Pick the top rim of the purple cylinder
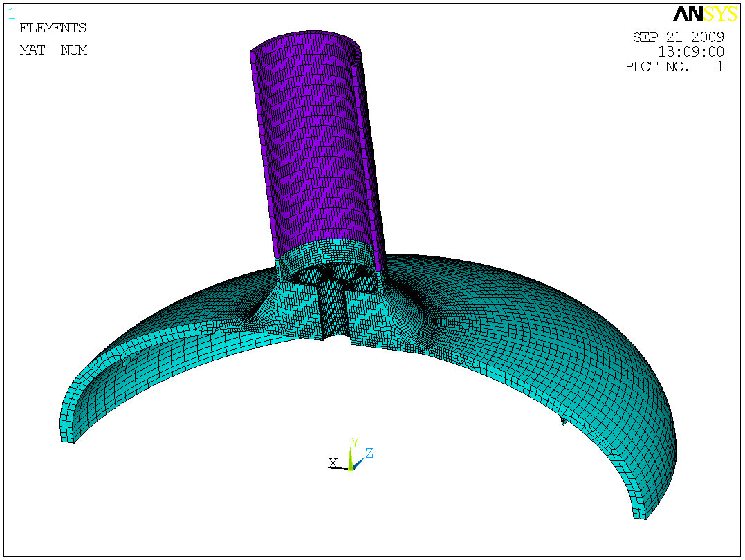Image resolution: width=745 pixels, height=560 pixels. (304, 41)
